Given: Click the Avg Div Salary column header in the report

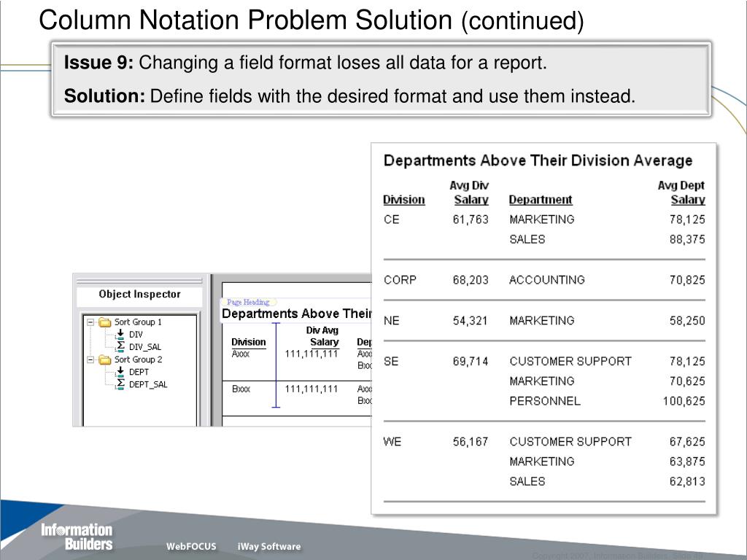Looking at the screenshot, I should (x=469, y=192).
